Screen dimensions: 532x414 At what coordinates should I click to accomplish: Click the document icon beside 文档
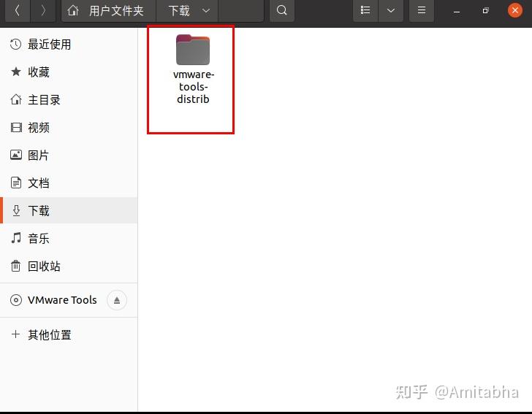[16, 183]
